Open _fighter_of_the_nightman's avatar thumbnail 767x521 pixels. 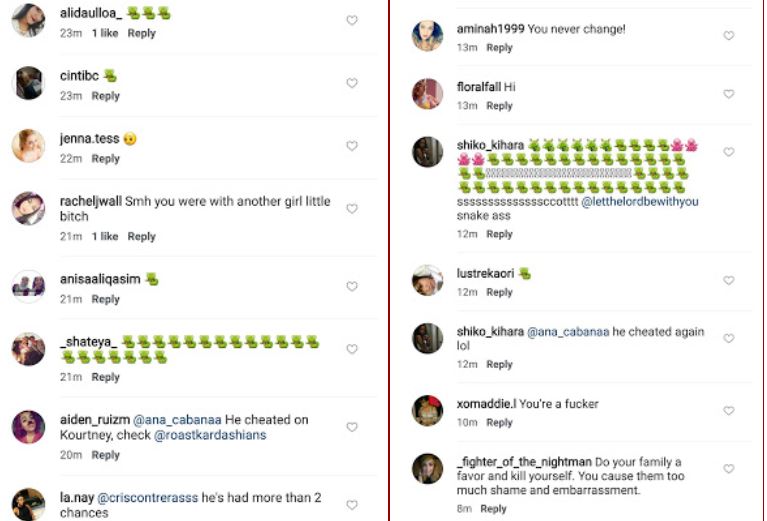428,469
